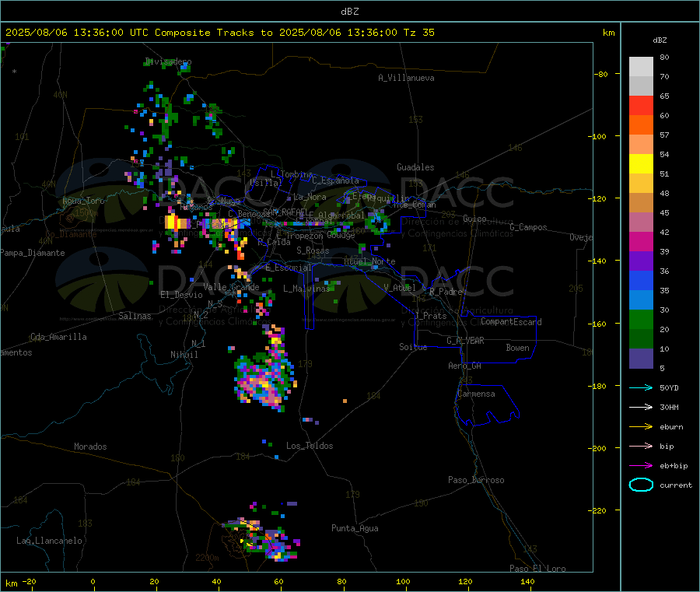The height and width of the screenshot is (592, 700).
Task: Click the white 30HM arrow in legend
Action: (641, 407)
